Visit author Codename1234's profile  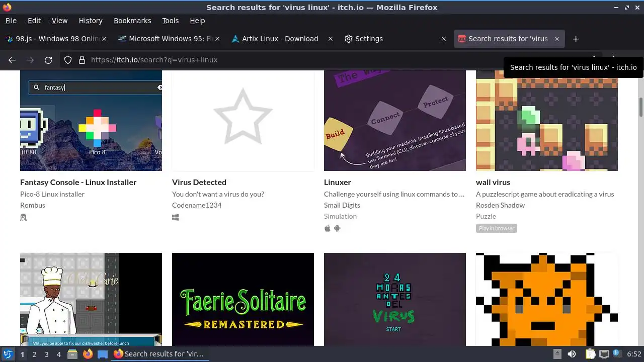pos(197,205)
